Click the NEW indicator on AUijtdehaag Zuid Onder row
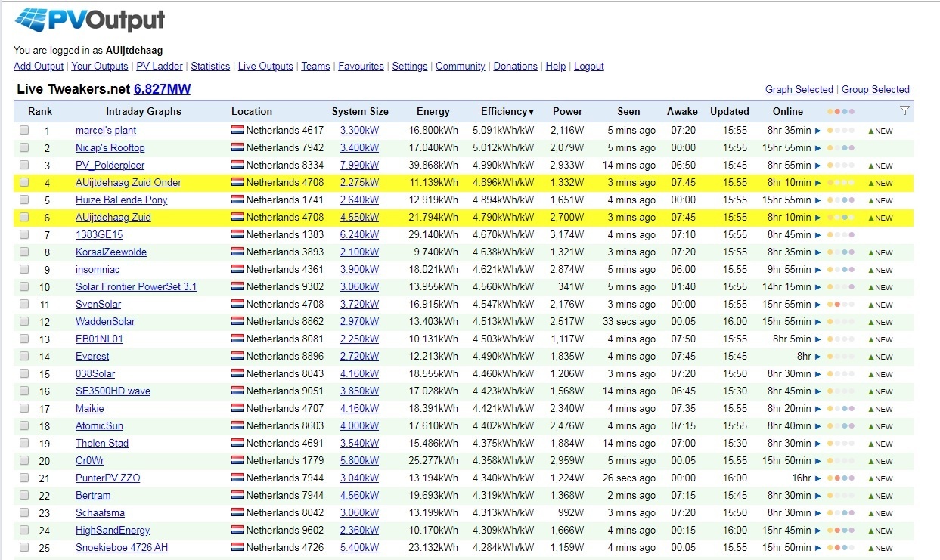The image size is (940, 560). pyautogui.click(x=880, y=183)
